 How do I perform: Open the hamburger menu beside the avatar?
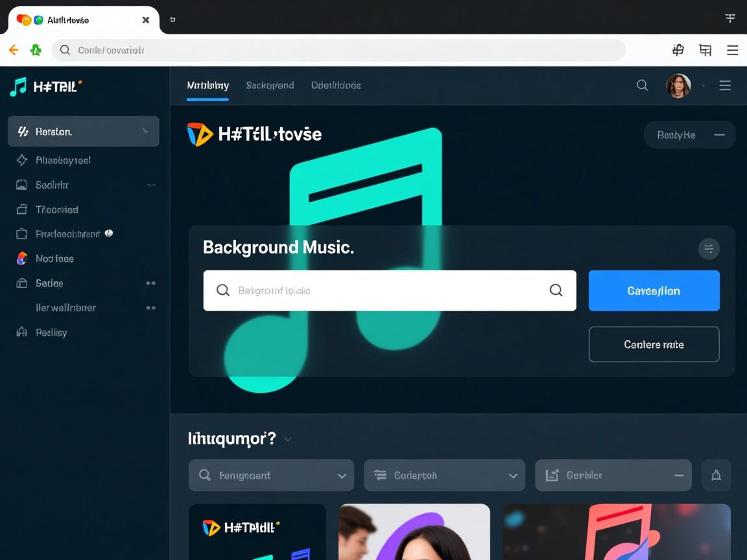point(725,86)
